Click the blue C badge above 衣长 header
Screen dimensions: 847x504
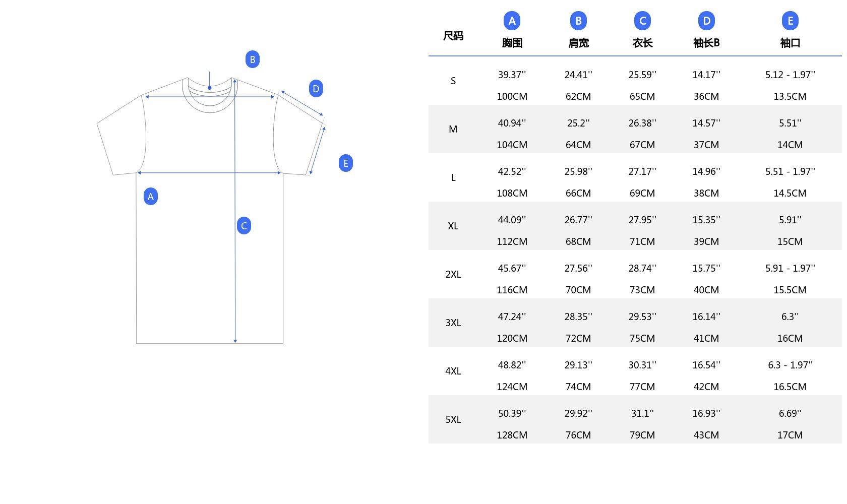pos(642,21)
